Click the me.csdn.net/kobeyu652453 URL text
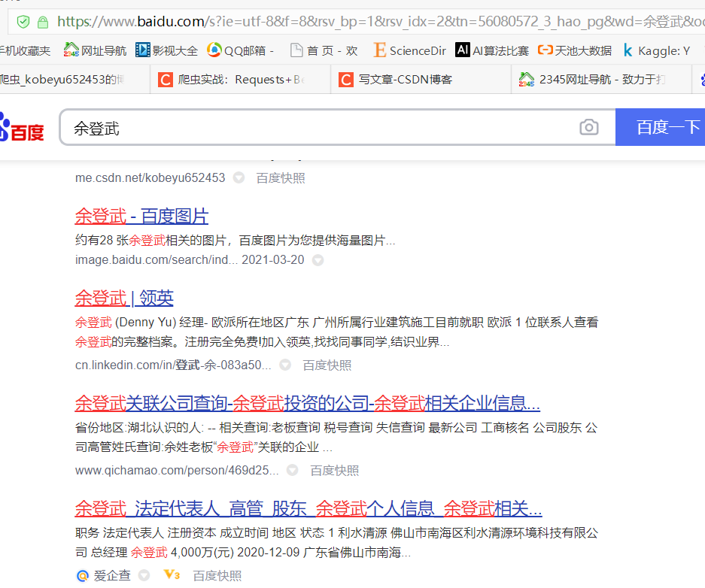The image size is (705, 588). coord(150,178)
